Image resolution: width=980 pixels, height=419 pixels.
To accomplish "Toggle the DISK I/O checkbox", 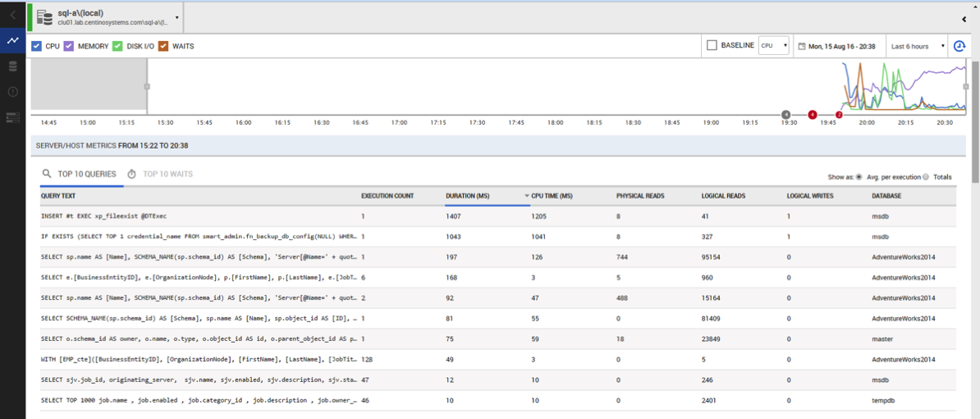I will pos(117,46).
